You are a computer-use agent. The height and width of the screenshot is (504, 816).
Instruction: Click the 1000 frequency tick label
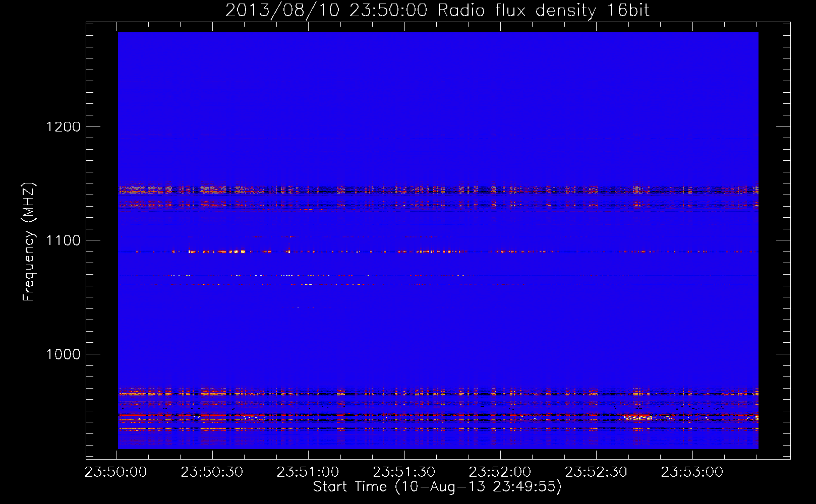(63, 354)
